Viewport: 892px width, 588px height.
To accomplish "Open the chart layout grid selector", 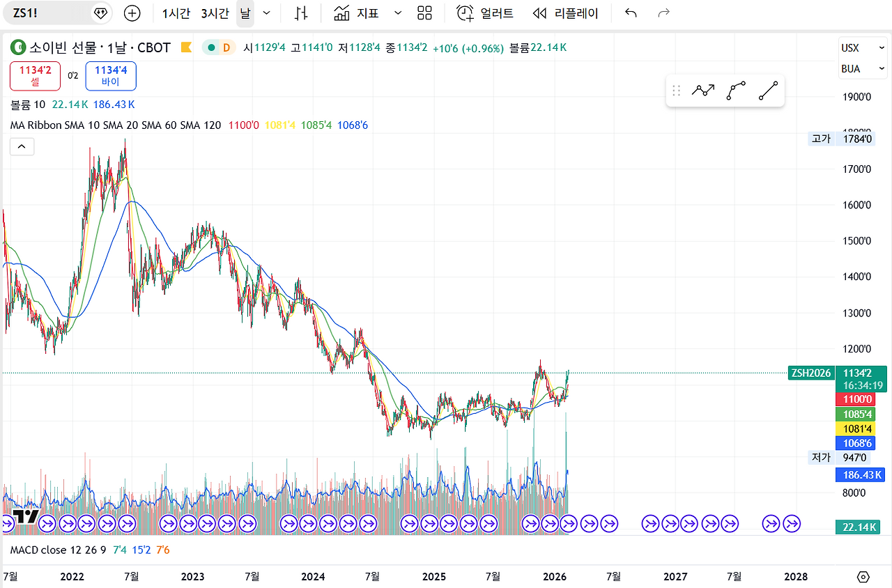I will coord(424,13).
